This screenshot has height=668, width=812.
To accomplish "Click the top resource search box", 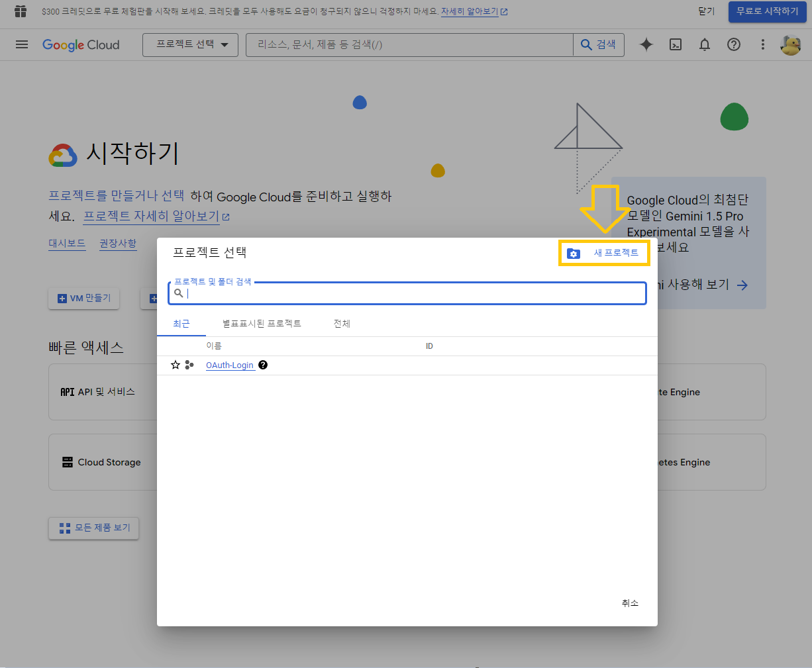I will [x=409, y=44].
